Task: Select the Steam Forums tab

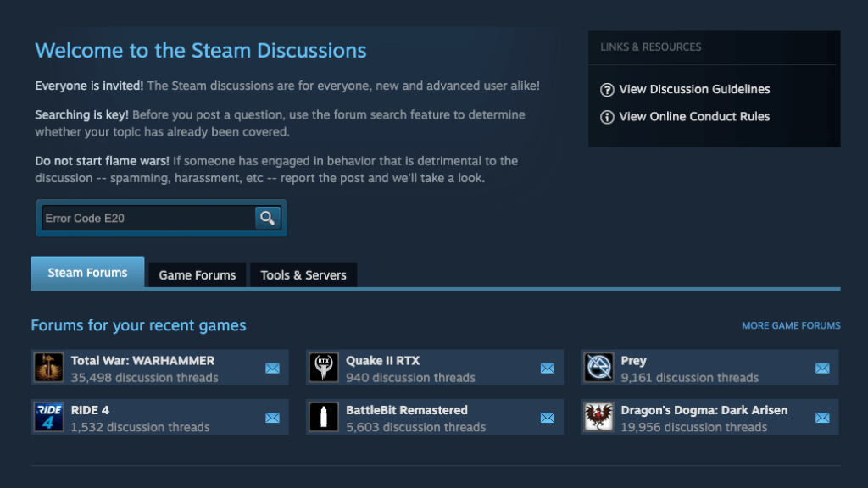Action: point(87,273)
